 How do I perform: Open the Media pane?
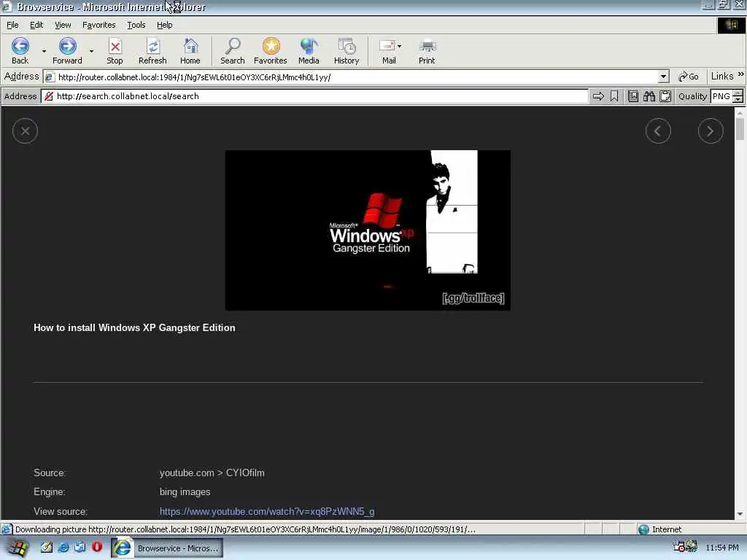(x=309, y=51)
